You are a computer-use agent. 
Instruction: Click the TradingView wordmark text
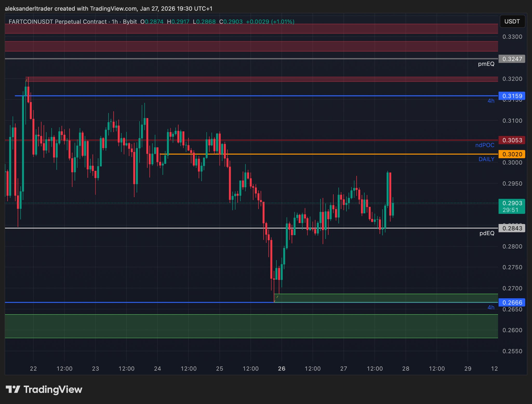53,389
